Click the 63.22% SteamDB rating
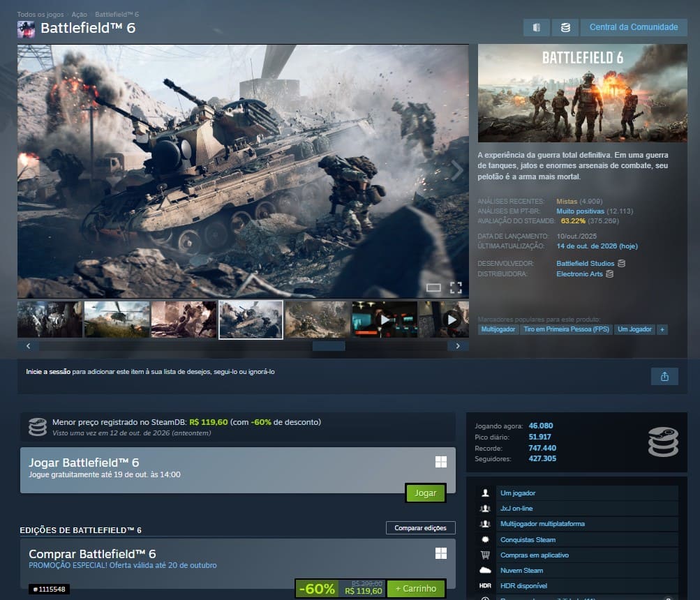The image size is (700, 600). click(x=573, y=221)
